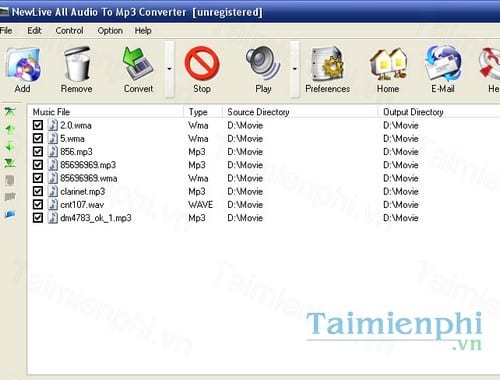Screen dimensions: 500x380
Task: Uncheck the 2.0.wma checkbox
Action: tap(38, 125)
